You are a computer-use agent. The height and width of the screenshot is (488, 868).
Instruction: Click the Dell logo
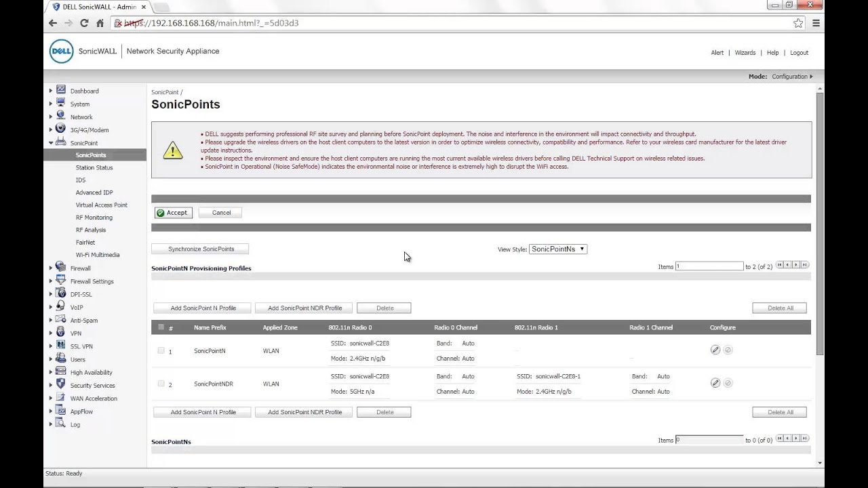(61, 52)
